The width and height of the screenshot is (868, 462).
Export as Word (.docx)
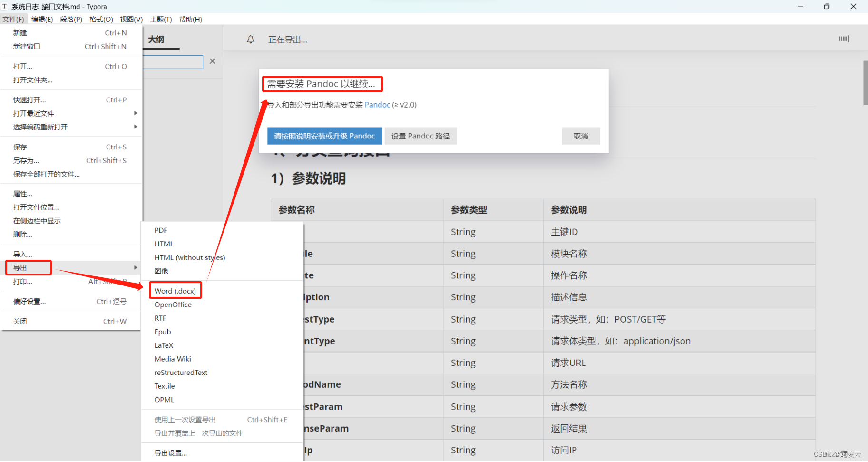(223, 291)
